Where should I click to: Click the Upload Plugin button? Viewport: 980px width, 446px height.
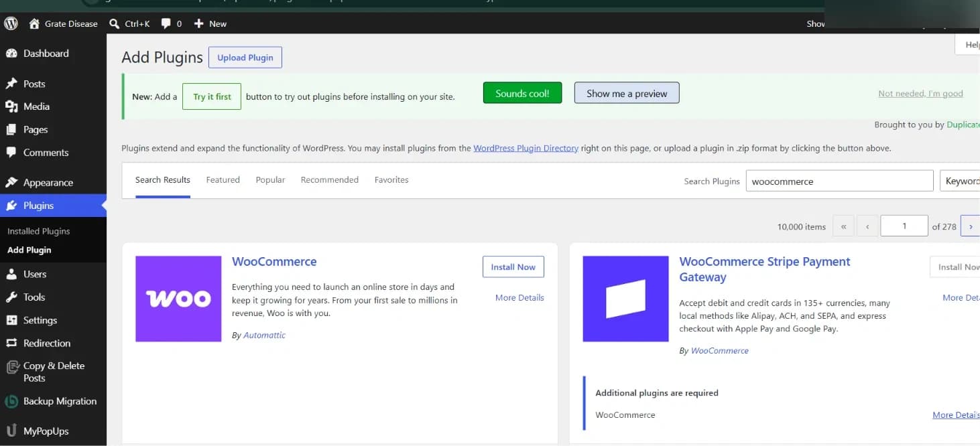245,58
